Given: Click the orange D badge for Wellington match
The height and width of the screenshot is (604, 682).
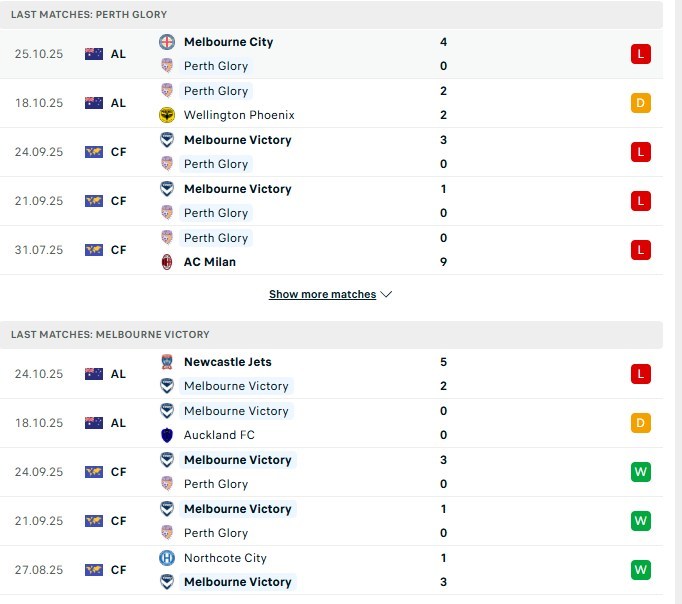Looking at the screenshot, I should pyautogui.click(x=641, y=103).
